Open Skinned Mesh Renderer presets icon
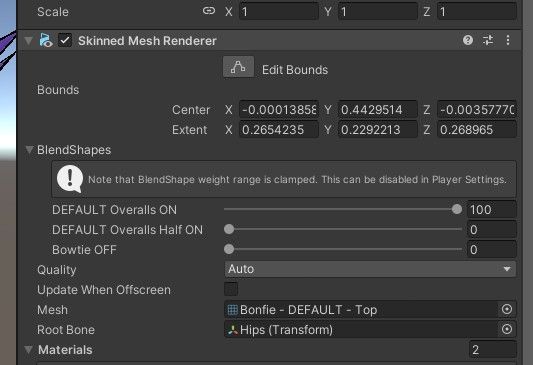 tap(488, 40)
